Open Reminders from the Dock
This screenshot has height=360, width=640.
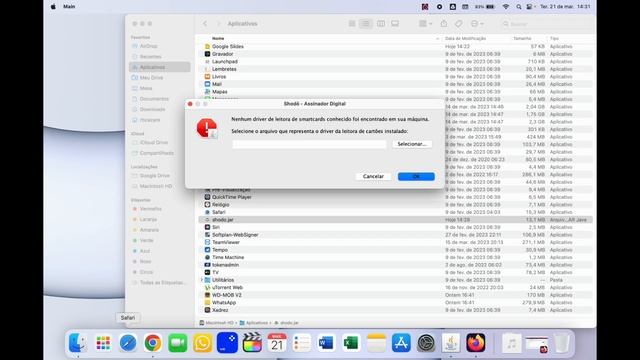tap(302, 342)
